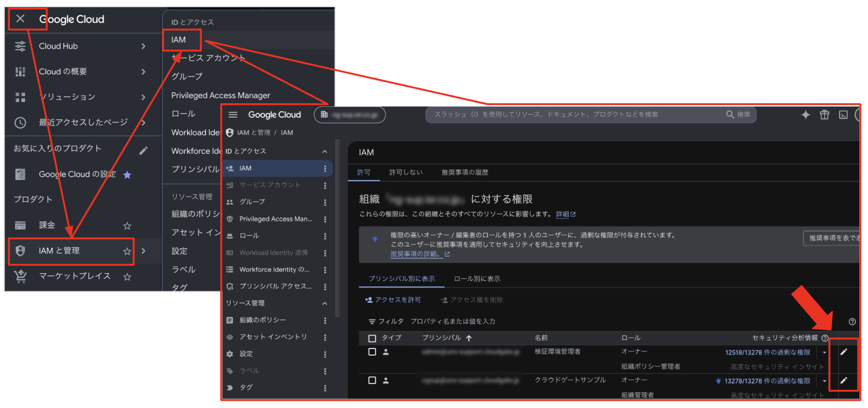Switch to ロール別に表示 view
The image size is (868, 408).
pos(477,279)
